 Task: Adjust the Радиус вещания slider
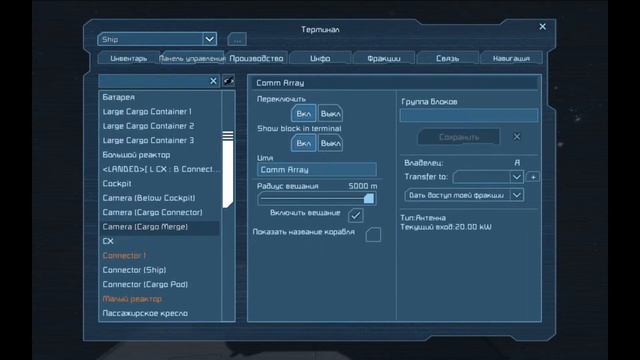pos(317,199)
